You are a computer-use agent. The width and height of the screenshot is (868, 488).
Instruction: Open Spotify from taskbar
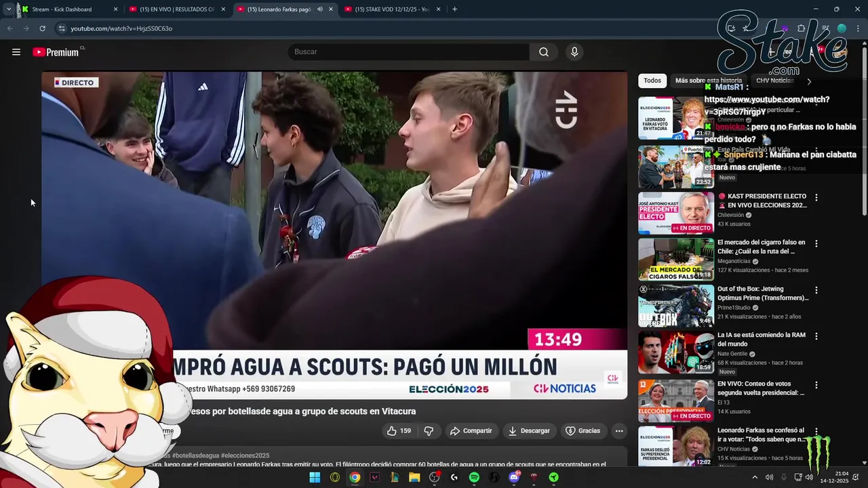474,477
